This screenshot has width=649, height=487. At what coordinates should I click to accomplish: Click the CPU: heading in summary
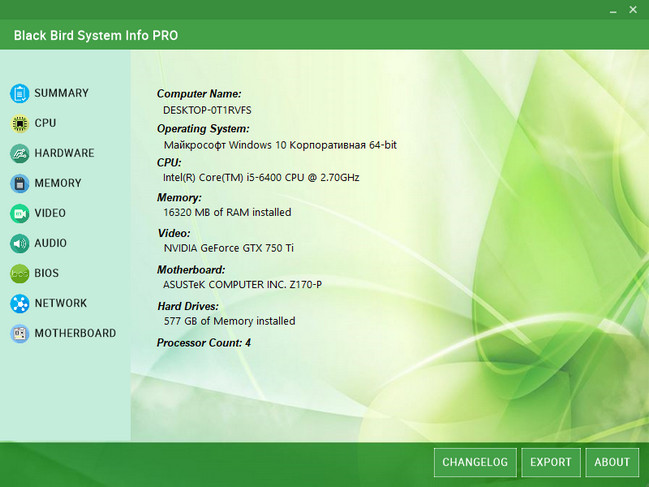click(x=169, y=163)
